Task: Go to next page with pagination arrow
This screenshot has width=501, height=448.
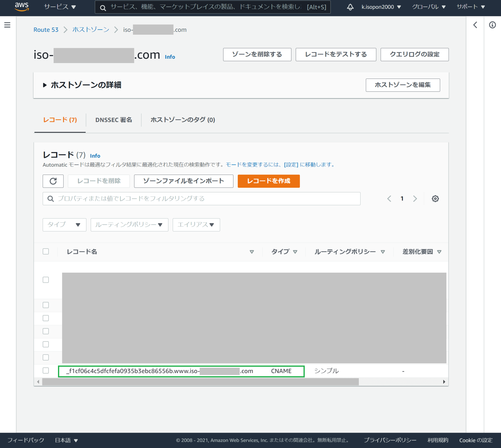Action: (x=415, y=199)
